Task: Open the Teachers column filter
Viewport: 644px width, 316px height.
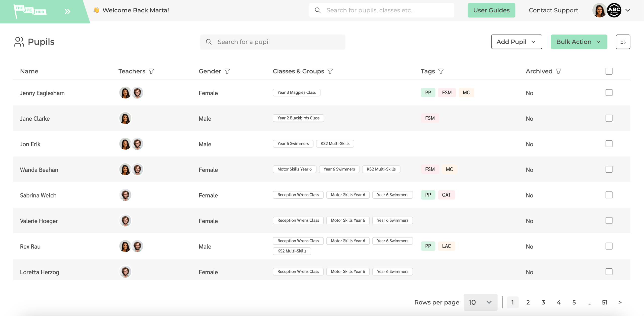Action: (151, 71)
